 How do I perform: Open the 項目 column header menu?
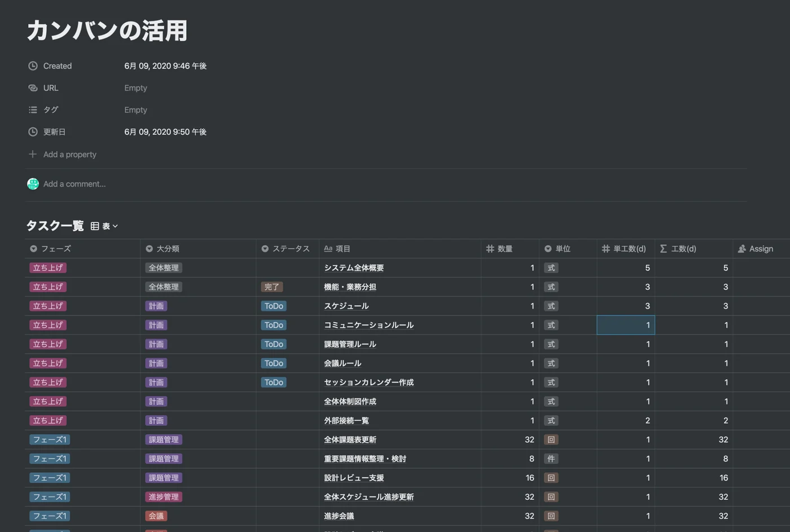[x=400, y=249]
